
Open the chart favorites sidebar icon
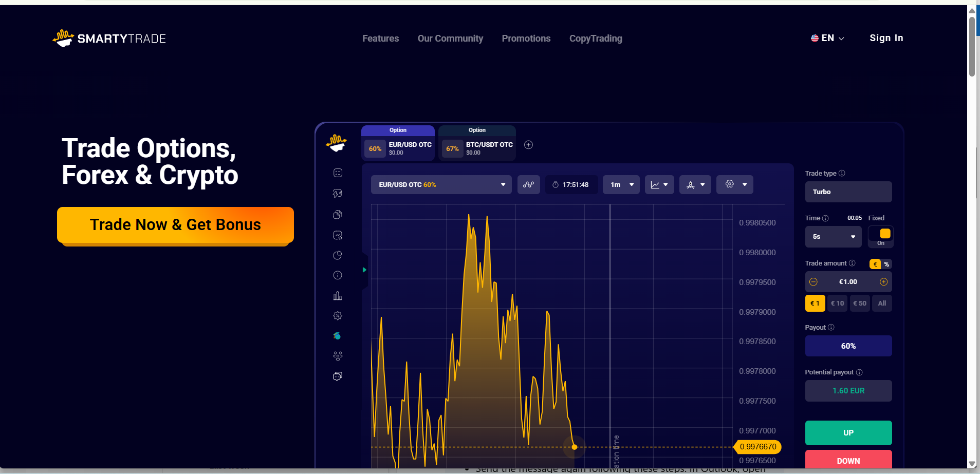[338, 235]
